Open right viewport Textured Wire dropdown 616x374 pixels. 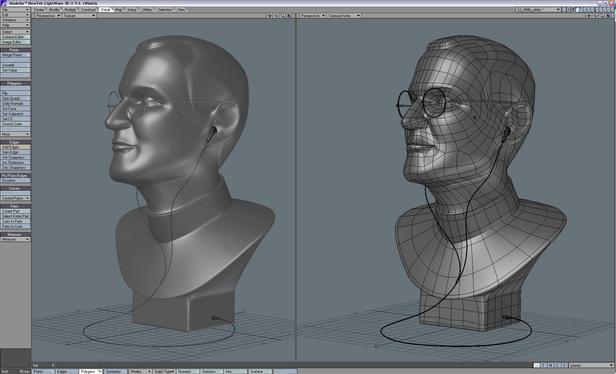pos(345,15)
